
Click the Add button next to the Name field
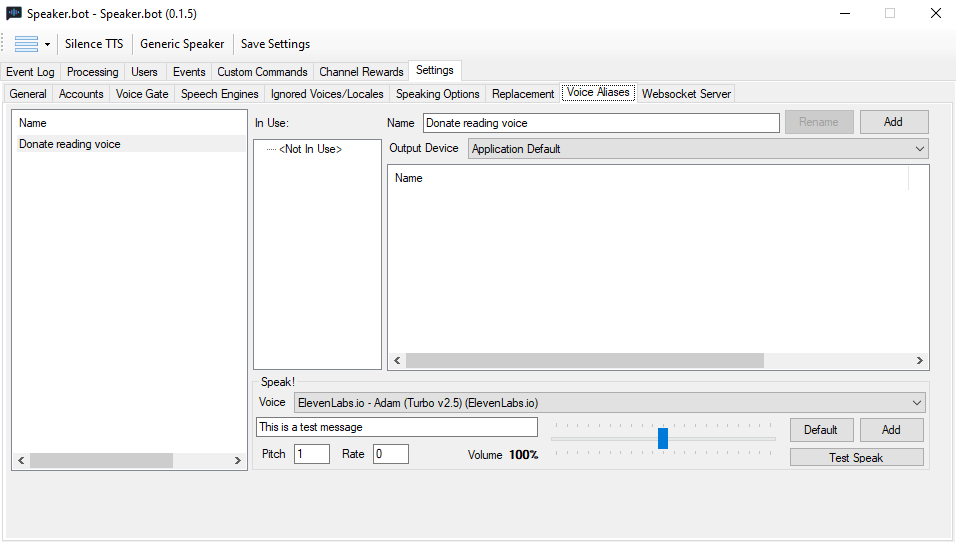(x=893, y=122)
